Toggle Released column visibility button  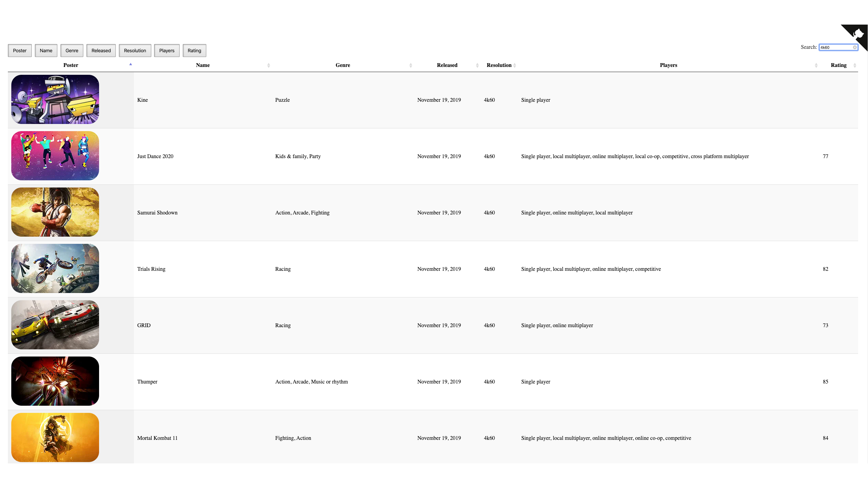tap(101, 51)
